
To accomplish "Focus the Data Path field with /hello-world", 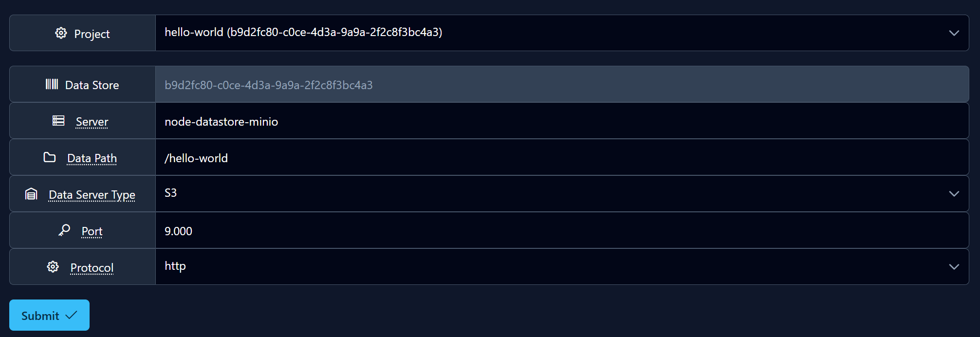I will [x=562, y=157].
